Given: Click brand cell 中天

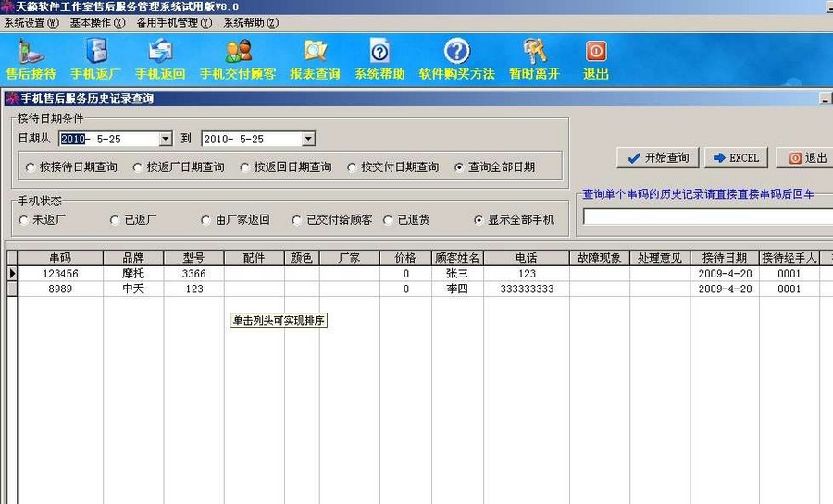Looking at the screenshot, I should click(133, 289).
